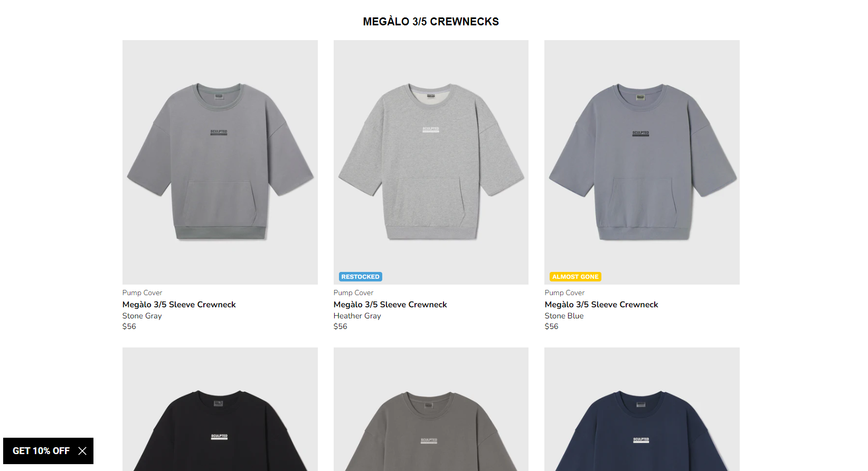The image size is (868, 471).
Task: Click the Heather Gray color label
Action: pyautogui.click(x=357, y=316)
